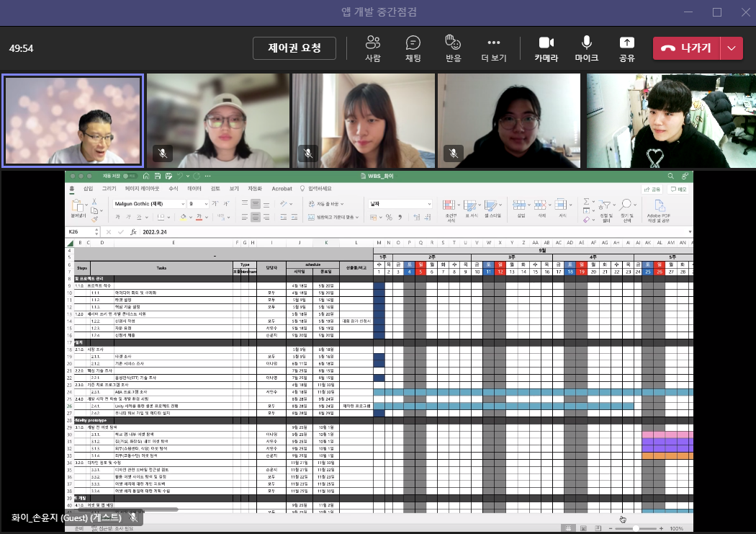
Task: Click the Excel home icon in title bar
Action: coord(146,176)
